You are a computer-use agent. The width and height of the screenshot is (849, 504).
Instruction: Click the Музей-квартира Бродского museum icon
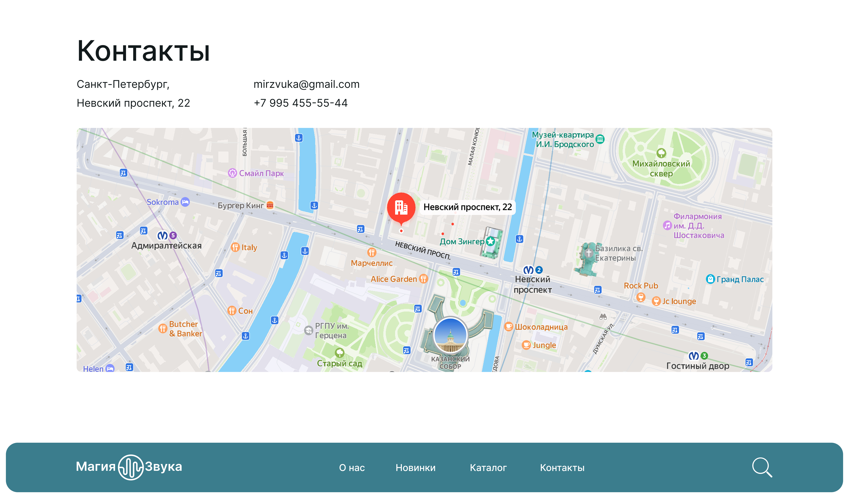coord(600,139)
